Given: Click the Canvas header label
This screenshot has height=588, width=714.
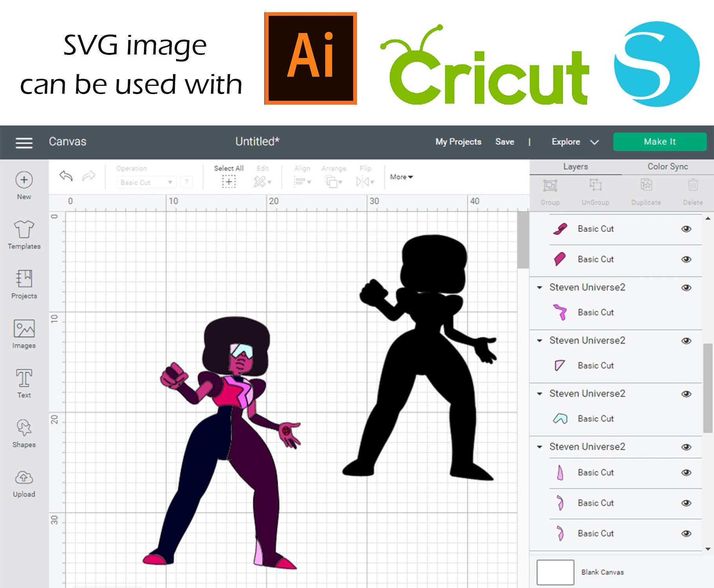Looking at the screenshot, I should click(67, 142).
